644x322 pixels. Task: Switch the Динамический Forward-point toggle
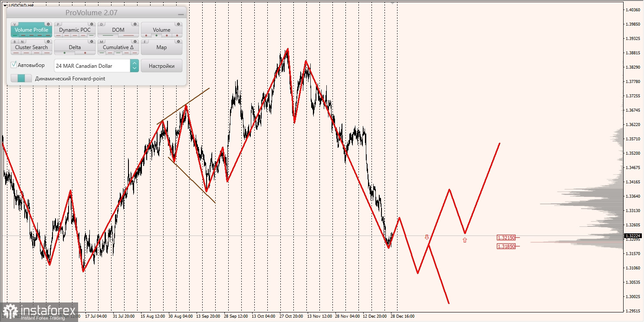pyautogui.click(x=21, y=78)
